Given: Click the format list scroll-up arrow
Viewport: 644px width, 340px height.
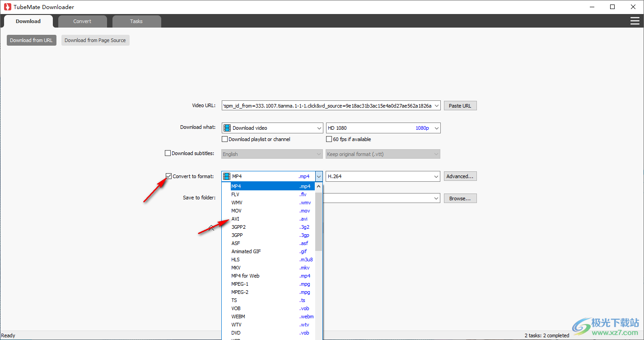Looking at the screenshot, I should tap(318, 186).
